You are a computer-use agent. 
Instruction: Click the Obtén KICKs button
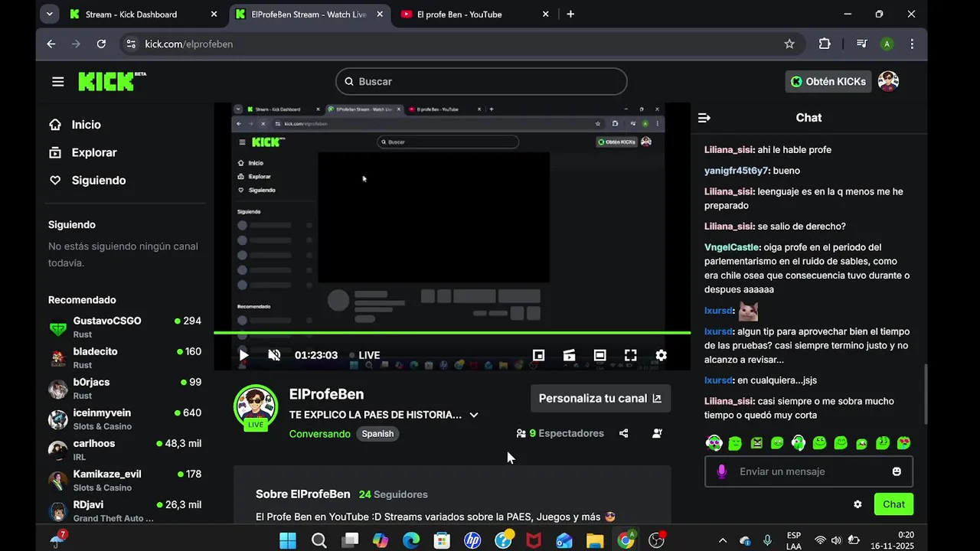tap(828, 81)
